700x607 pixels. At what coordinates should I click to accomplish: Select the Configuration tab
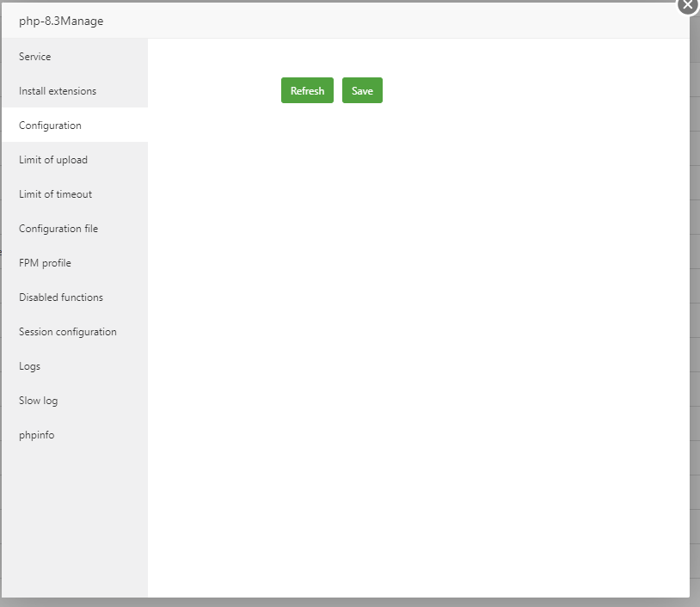pyautogui.click(x=75, y=126)
